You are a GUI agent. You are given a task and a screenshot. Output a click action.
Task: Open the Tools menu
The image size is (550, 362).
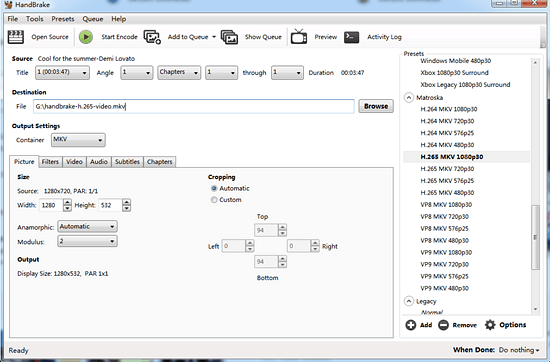[34, 19]
